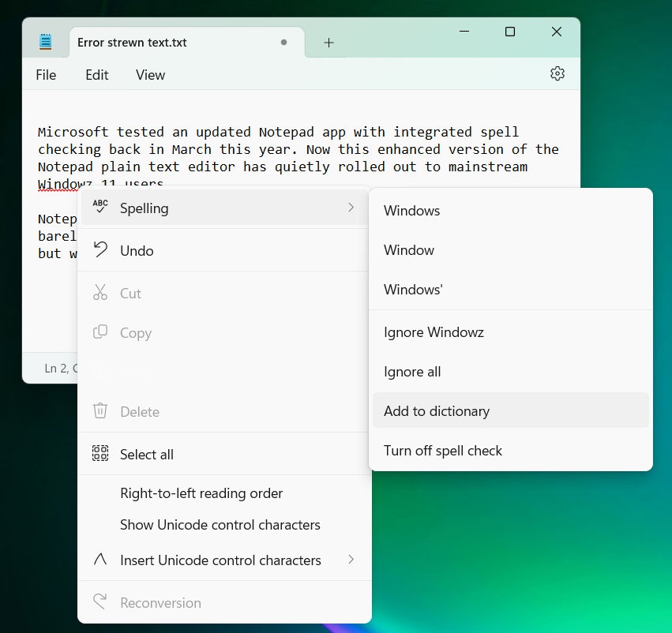The height and width of the screenshot is (633, 672).
Task: Open a new tab with the plus button
Action: (328, 43)
